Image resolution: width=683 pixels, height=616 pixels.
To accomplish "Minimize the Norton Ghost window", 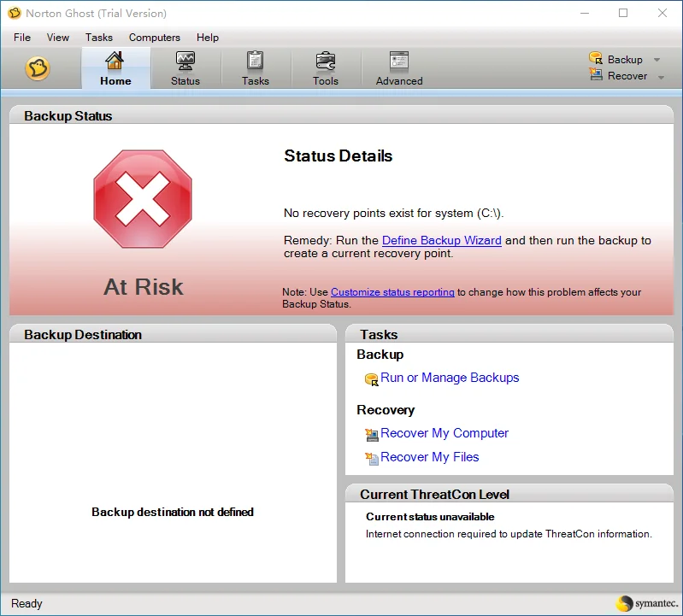I will [585, 13].
